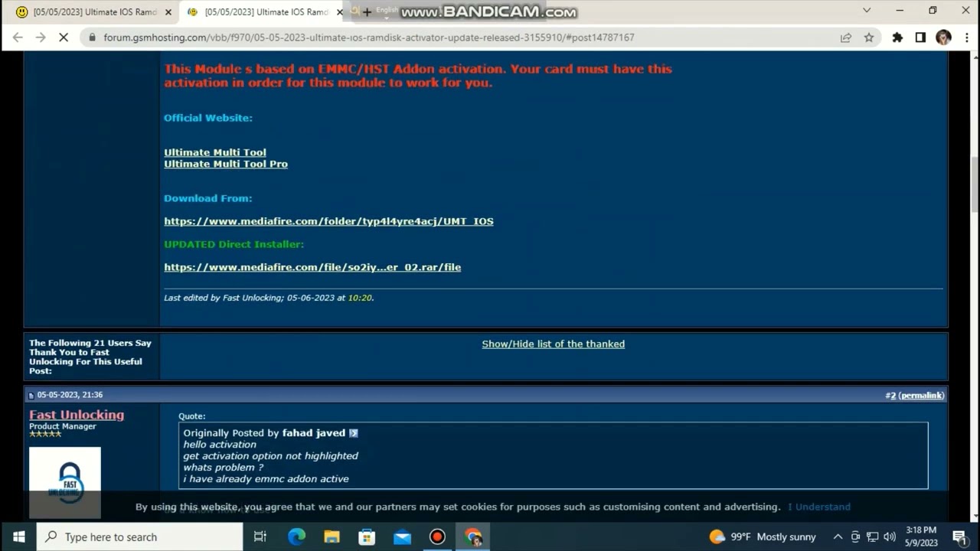This screenshot has height=551, width=980.
Task: Open the mediafire UMT_IOS folder link
Action: click(328, 221)
